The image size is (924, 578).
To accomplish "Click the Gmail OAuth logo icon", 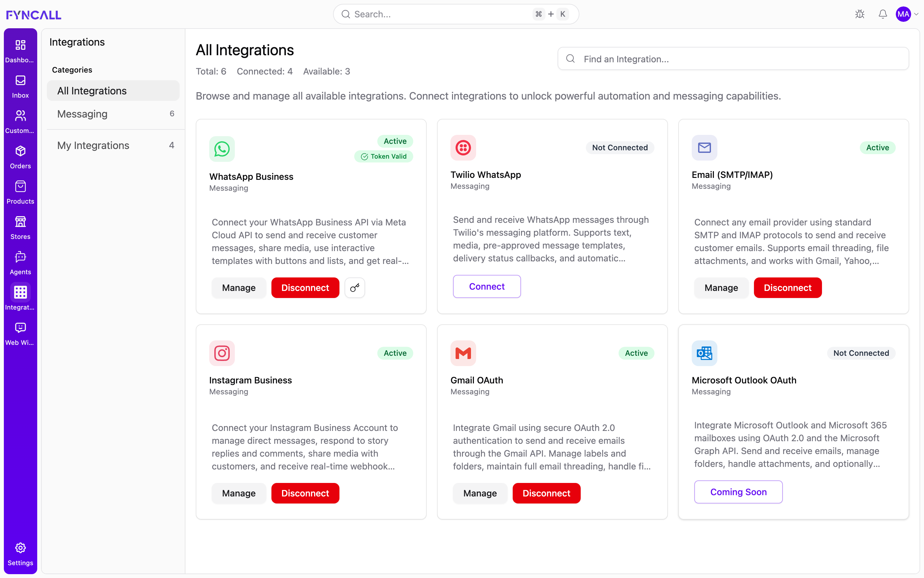I will click(463, 353).
